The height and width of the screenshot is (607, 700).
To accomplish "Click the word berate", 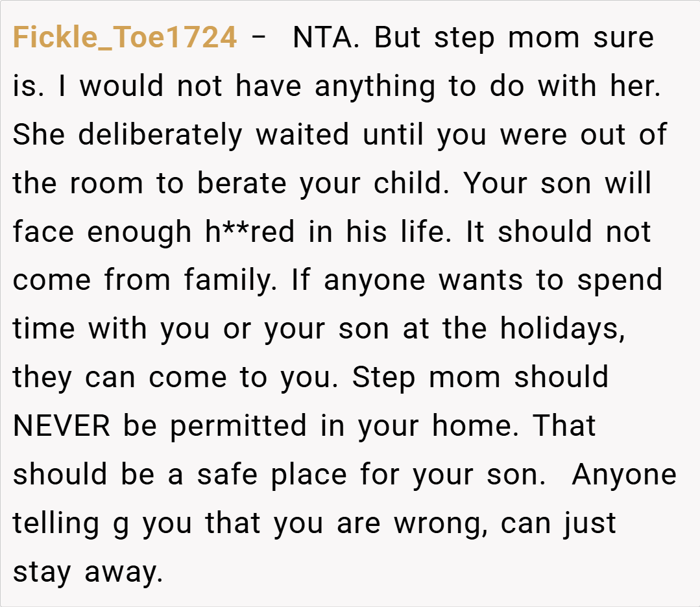I will click(x=243, y=184).
